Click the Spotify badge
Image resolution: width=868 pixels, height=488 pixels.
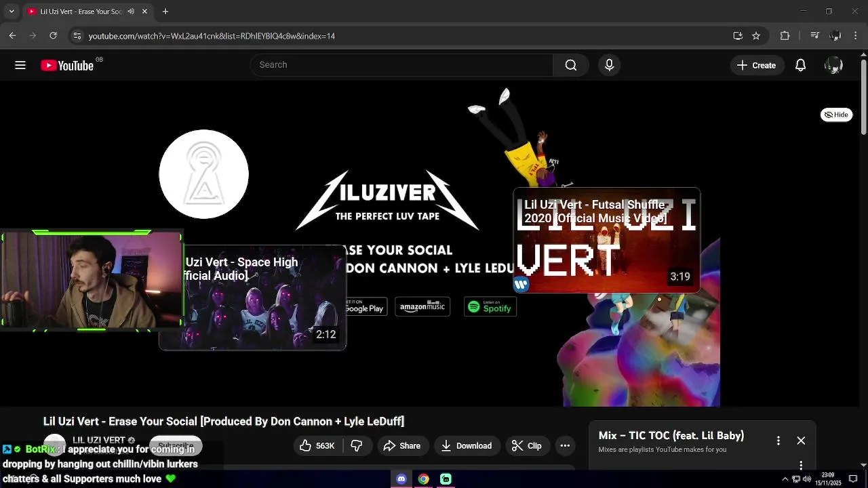[490, 307]
